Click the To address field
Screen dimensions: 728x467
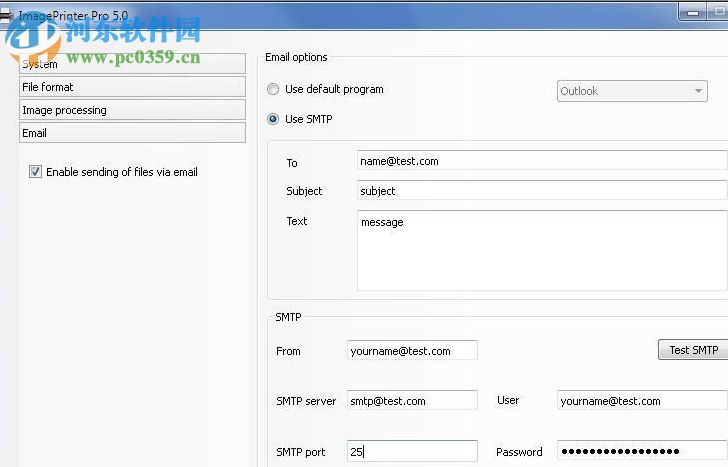coord(542,161)
